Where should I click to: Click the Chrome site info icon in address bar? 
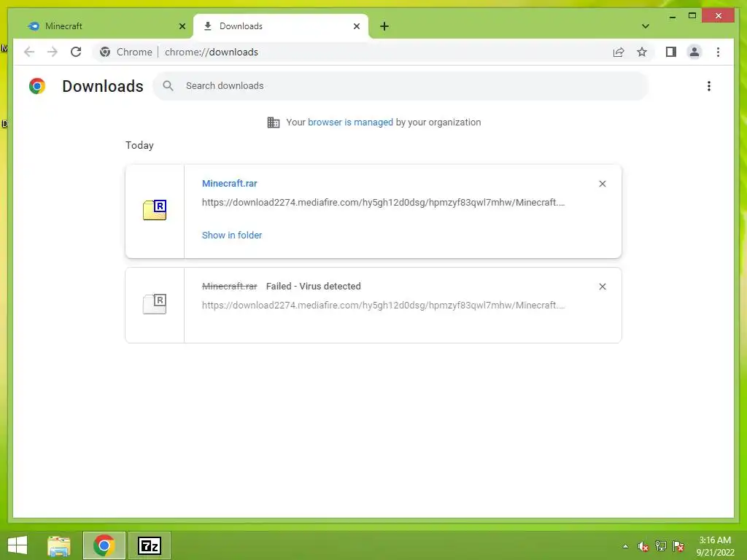[x=105, y=52]
